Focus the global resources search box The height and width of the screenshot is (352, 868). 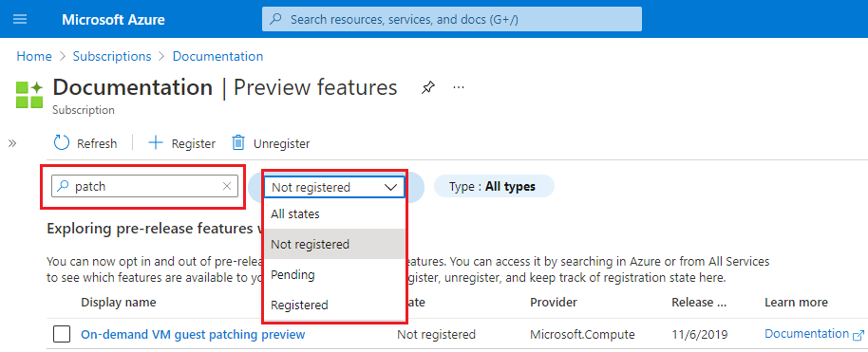[x=452, y=19]
